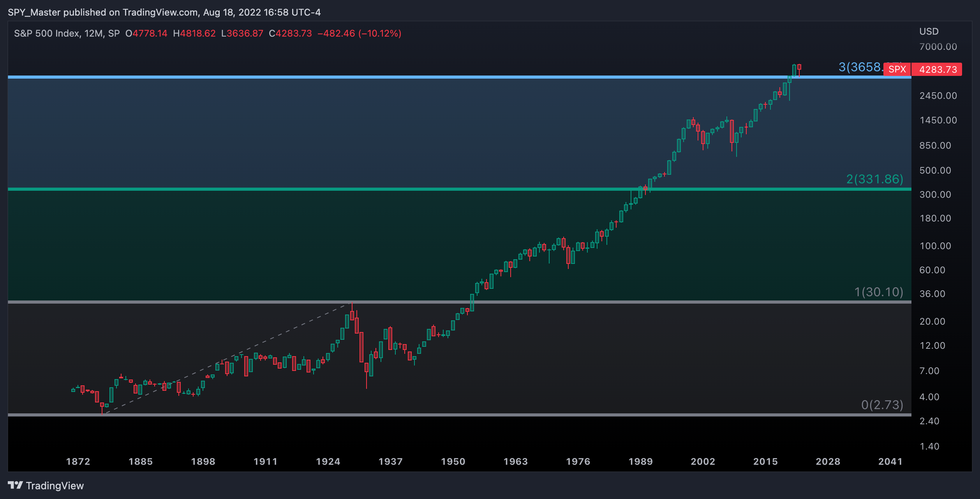
Task: Click the 1872 time axis label
Action: 78,462
